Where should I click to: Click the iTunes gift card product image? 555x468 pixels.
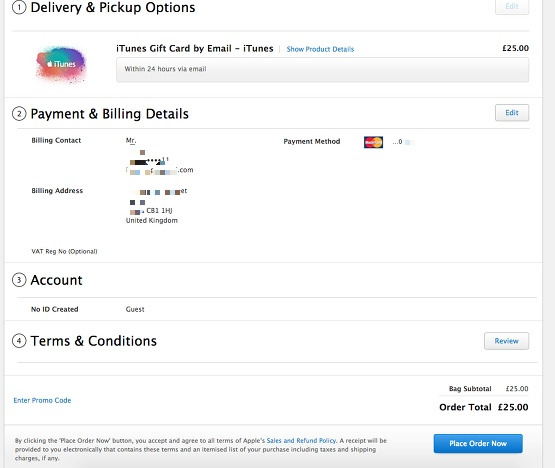point(61,65)
